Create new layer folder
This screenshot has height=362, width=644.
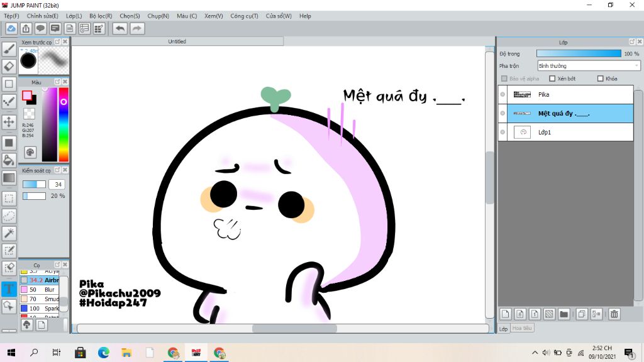point(563,314)
